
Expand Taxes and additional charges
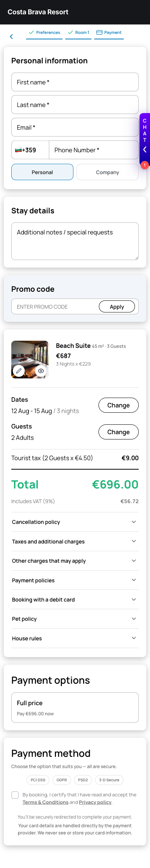coord(75,542)
